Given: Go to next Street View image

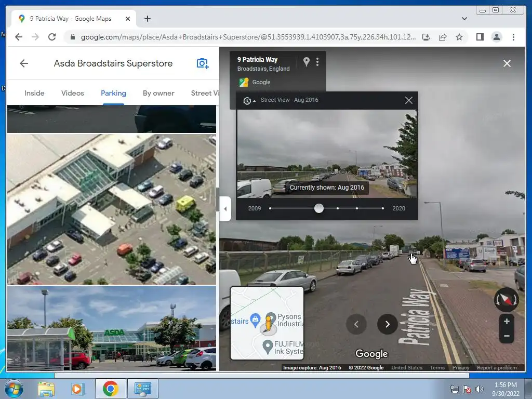Looking at the screenshot, I should pos(387,324).
